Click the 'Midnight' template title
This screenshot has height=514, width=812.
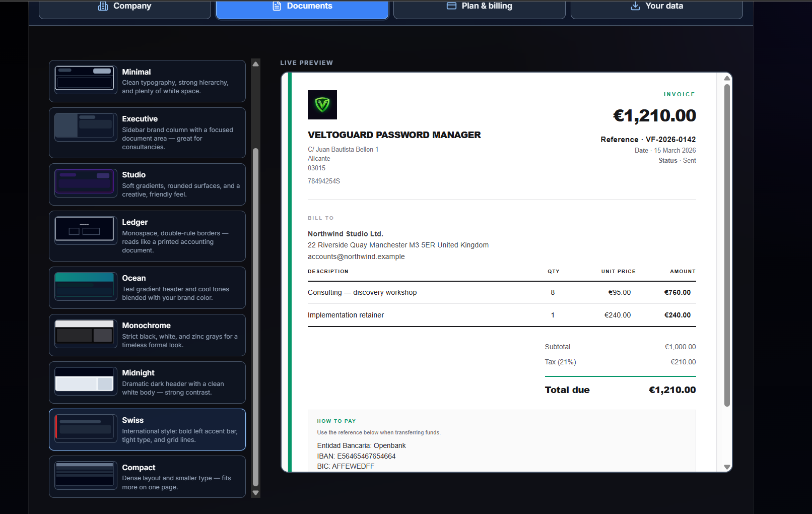(x=138, y=373)
